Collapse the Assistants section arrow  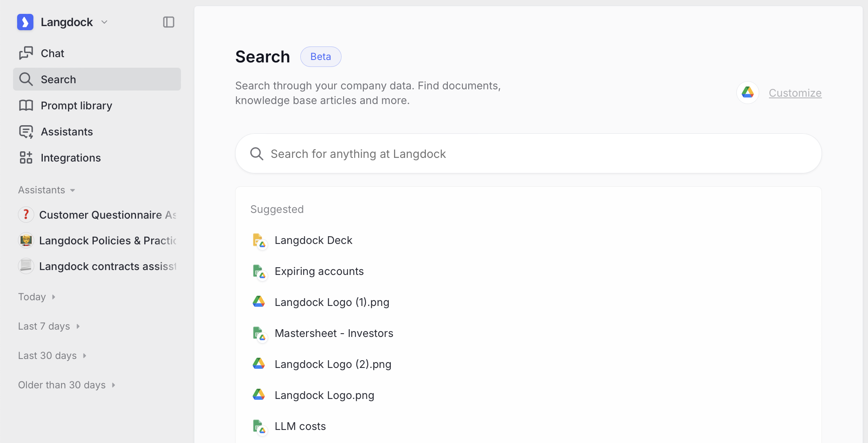(x=73, y=190)
